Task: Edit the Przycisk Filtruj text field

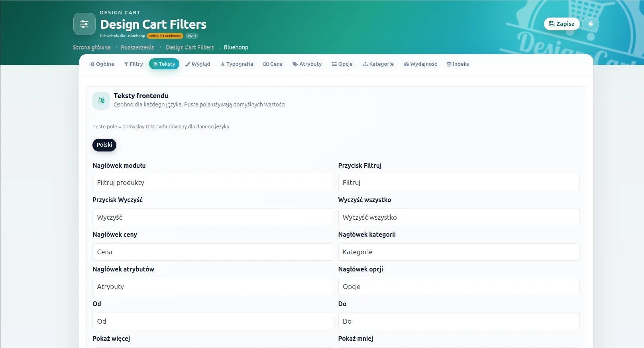Action: tap(459, 183)
